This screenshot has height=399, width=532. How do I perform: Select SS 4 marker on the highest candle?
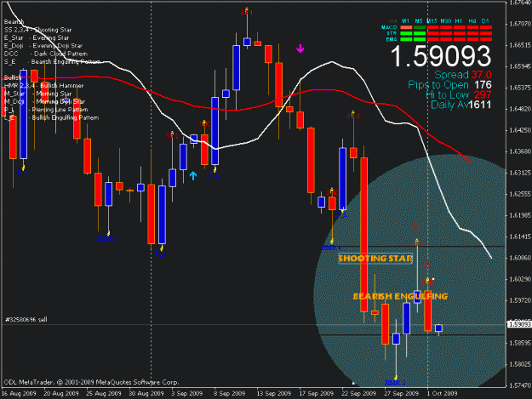click(247, 13)
